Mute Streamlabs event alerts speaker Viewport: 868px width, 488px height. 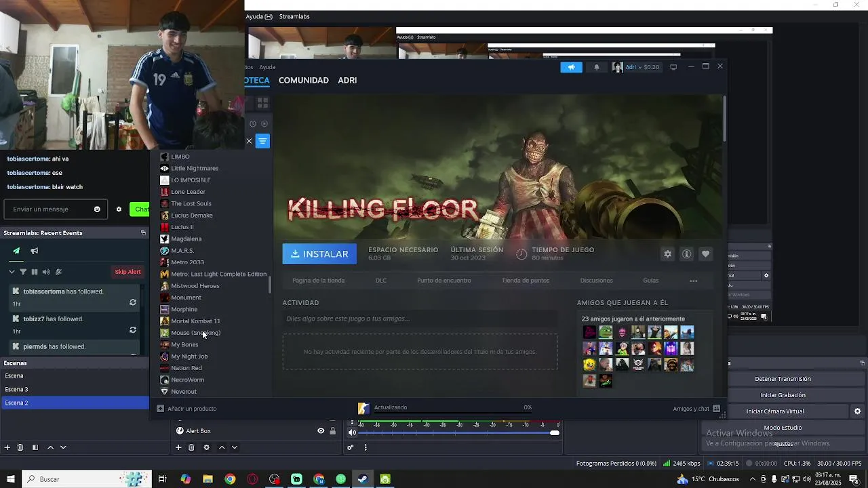(x=46, y=272)
